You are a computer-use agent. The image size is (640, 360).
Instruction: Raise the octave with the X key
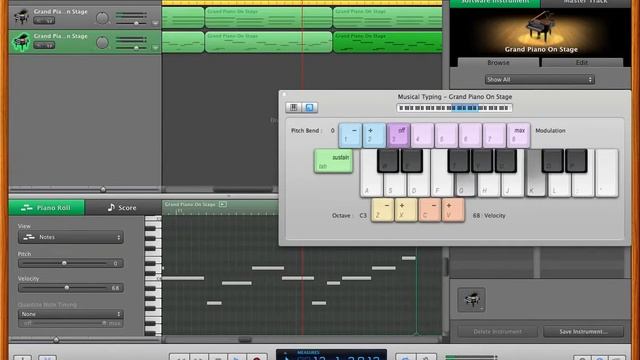(406, 210)
